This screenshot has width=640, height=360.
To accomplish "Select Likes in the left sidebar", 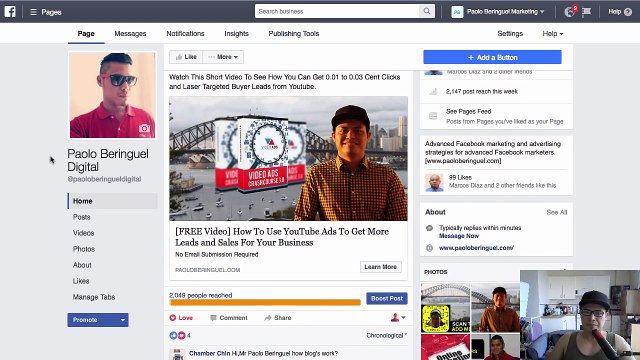I will point(81,281).
